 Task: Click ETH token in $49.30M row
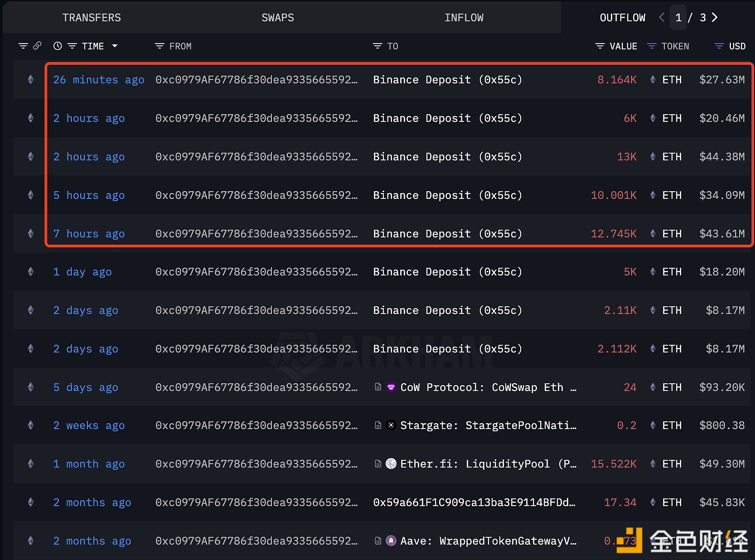pyautogui.click(x=666, y=464)
